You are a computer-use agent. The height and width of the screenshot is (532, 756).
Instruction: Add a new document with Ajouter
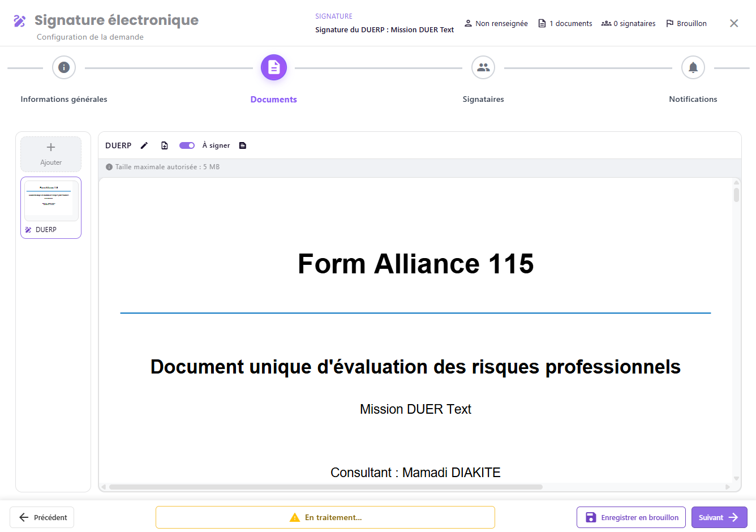(x=51, y=154)
